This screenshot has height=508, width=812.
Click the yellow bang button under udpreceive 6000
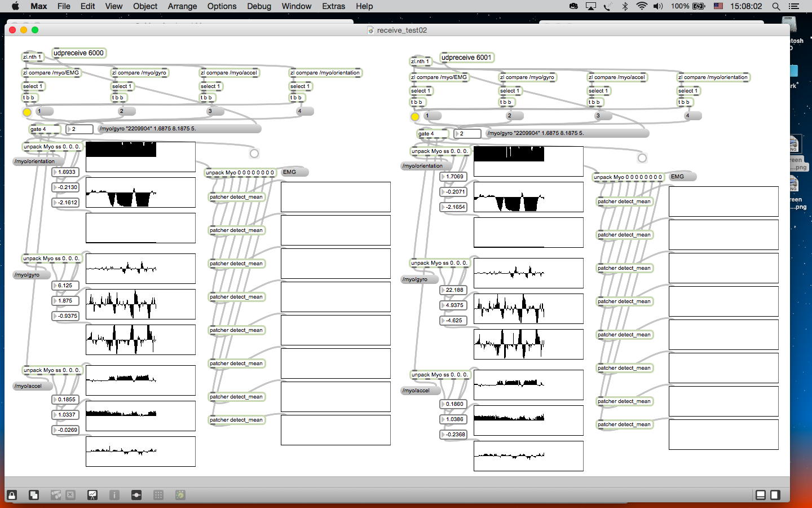pos(27,112)
